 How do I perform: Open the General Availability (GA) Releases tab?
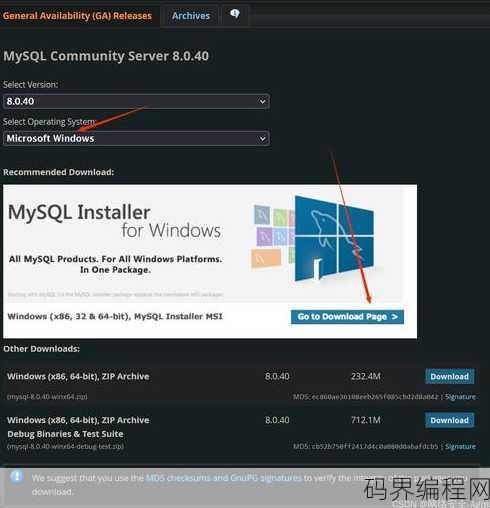click(77, 16)
